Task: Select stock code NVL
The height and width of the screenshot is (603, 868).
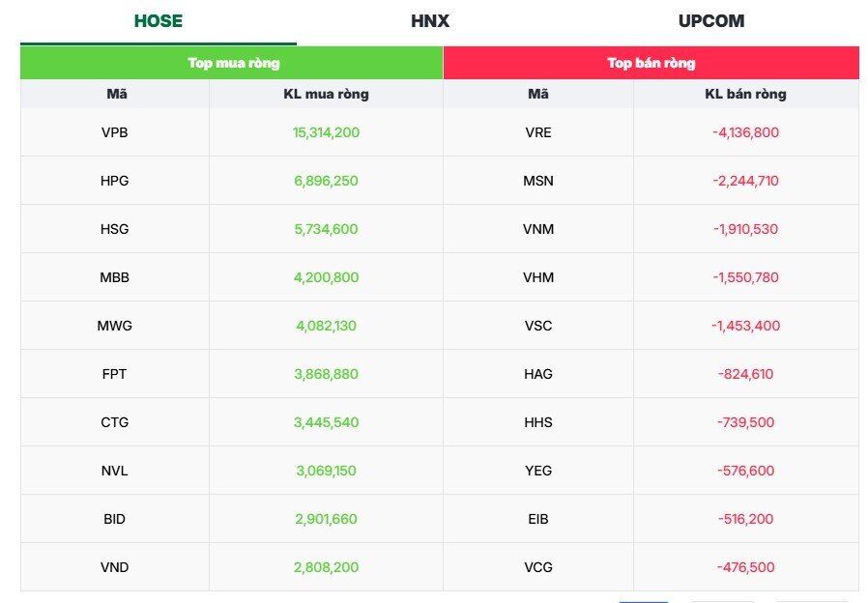Action: 115,471
